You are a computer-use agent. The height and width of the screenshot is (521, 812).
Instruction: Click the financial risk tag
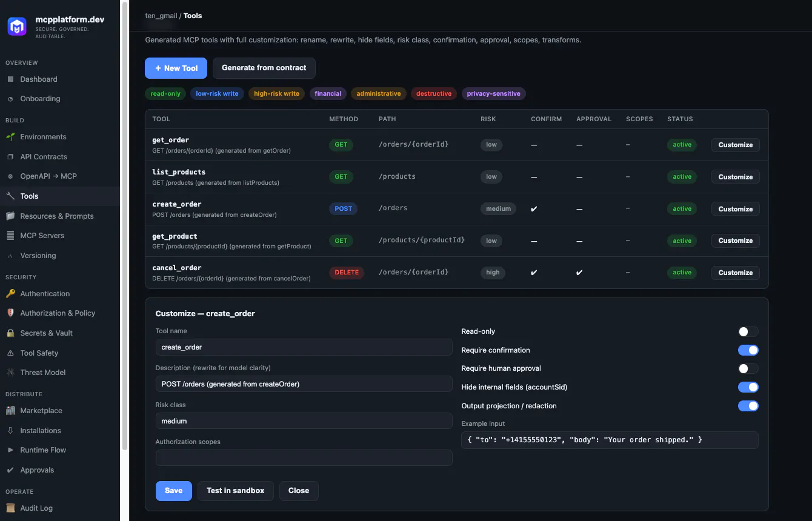point(328,94)
